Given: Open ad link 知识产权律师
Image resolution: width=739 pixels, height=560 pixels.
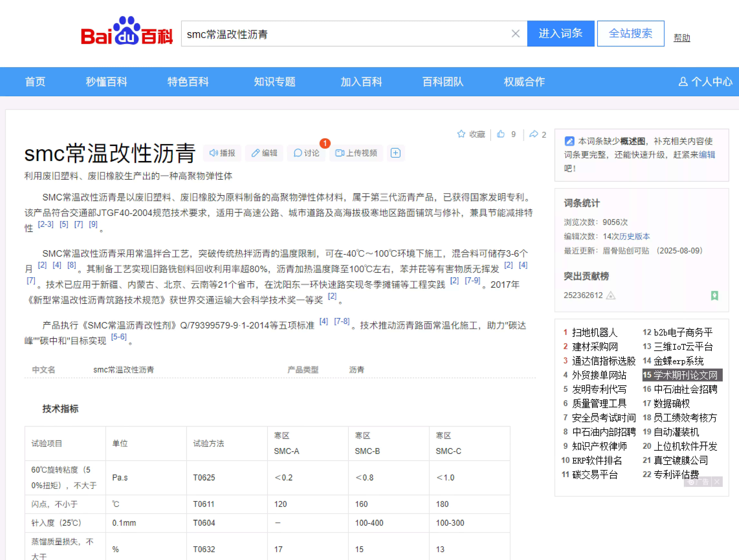Looking at the screenshot, I should pos(599,446).
